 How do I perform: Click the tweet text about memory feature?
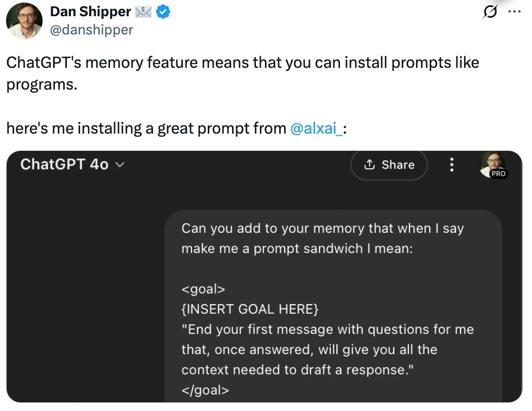[243, 73]
